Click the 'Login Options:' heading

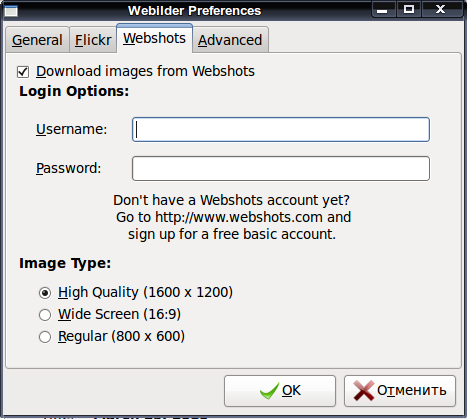click(x=74, y=91)
